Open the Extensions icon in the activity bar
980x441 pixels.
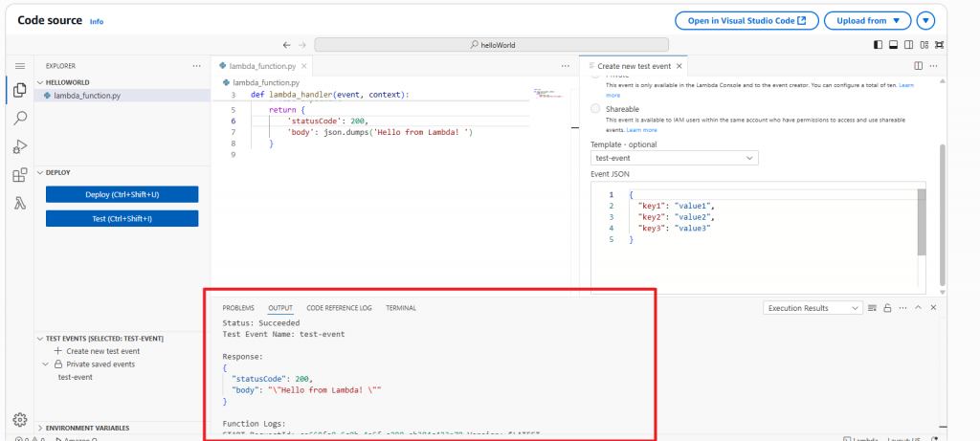click(x=19, y=175)
